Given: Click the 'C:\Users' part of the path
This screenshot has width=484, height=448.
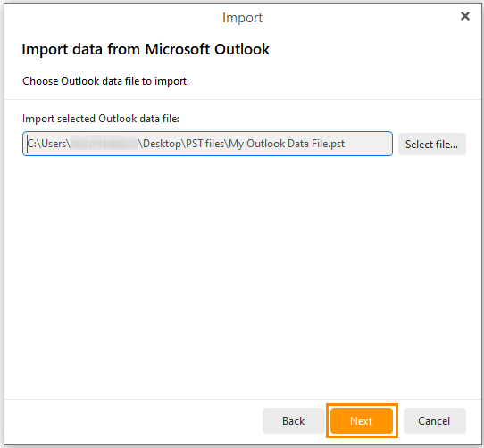Looking at the screenshot, I should 47,144.
